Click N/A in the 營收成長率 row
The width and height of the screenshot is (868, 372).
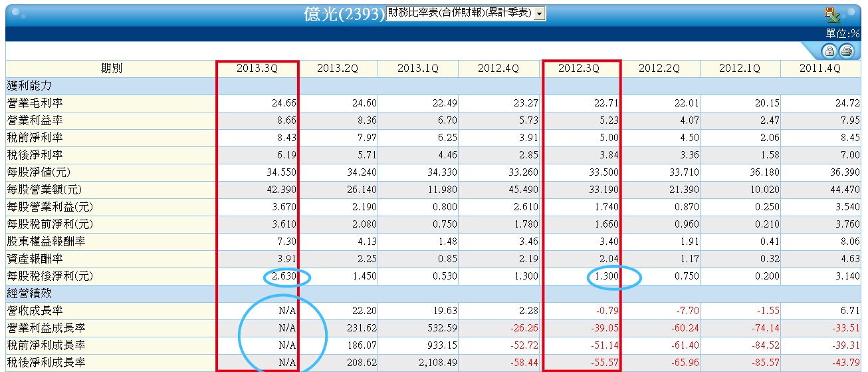pyautogui.click(x=287, y=311)
